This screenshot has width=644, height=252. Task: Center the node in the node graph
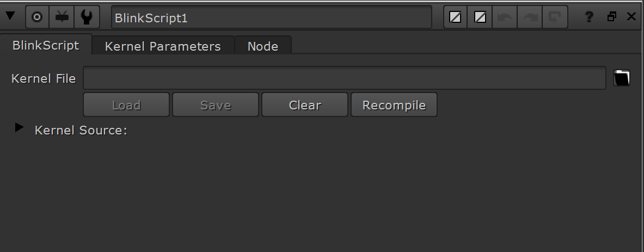coord(37,17)
